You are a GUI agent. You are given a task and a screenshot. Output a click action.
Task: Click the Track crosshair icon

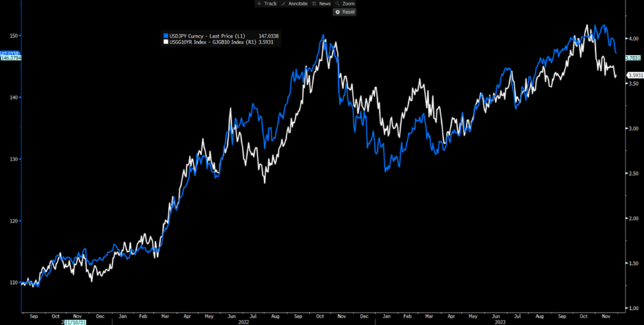pyautogui.click(x=259, y=4)
